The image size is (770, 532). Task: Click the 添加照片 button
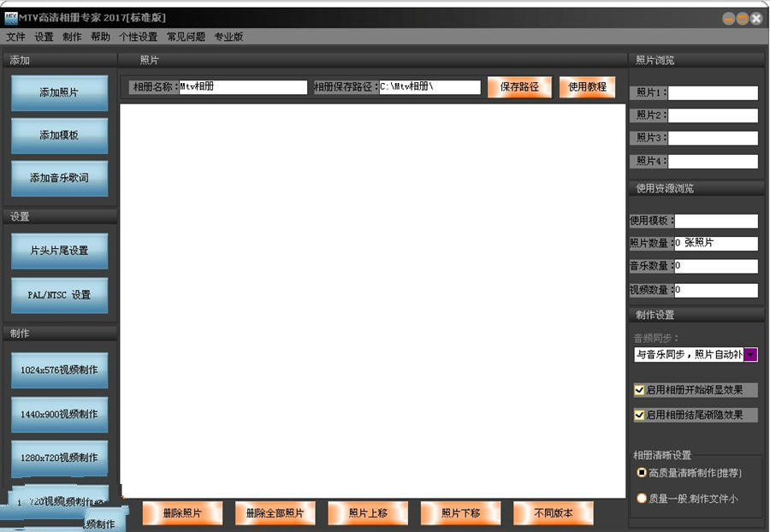pyautogui.click(x=59, y=92)
